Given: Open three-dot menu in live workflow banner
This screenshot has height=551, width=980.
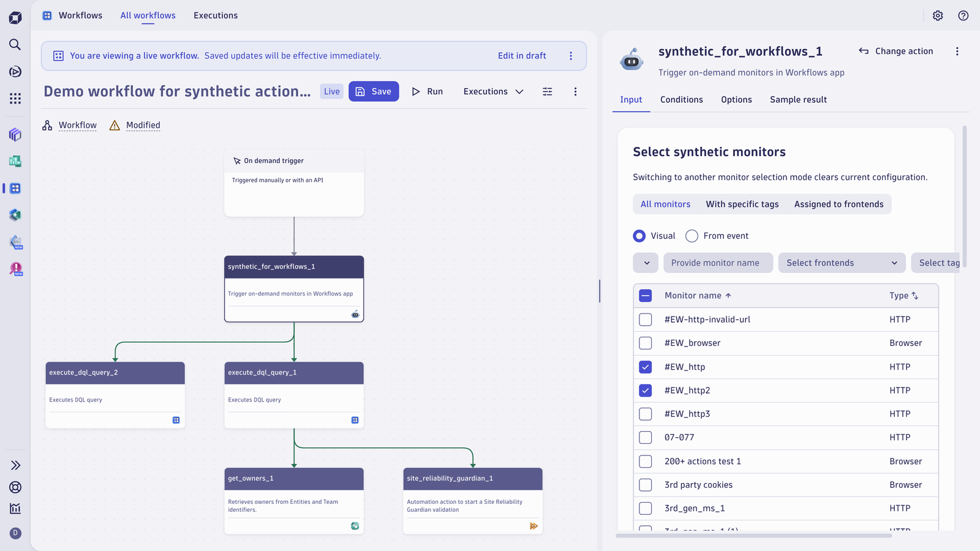Looking at the screenshot, I should (x=571, y=56).
